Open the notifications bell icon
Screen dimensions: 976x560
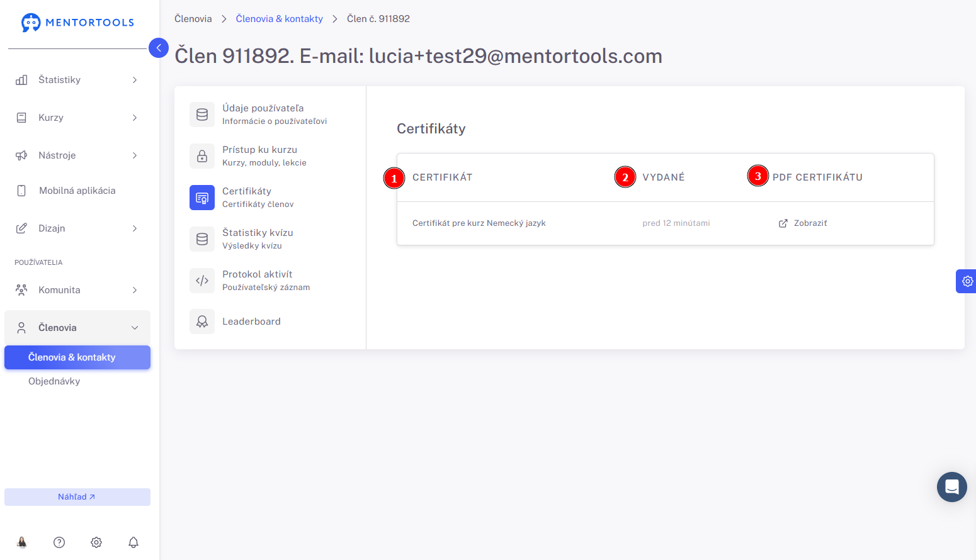pyautogui.click(x=133, y=542)
